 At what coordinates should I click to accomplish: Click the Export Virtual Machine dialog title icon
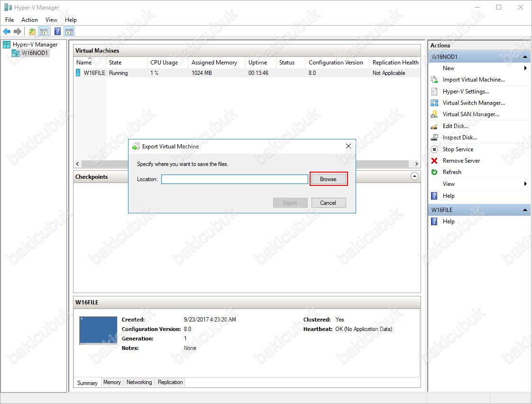click(x=136, y=146)
